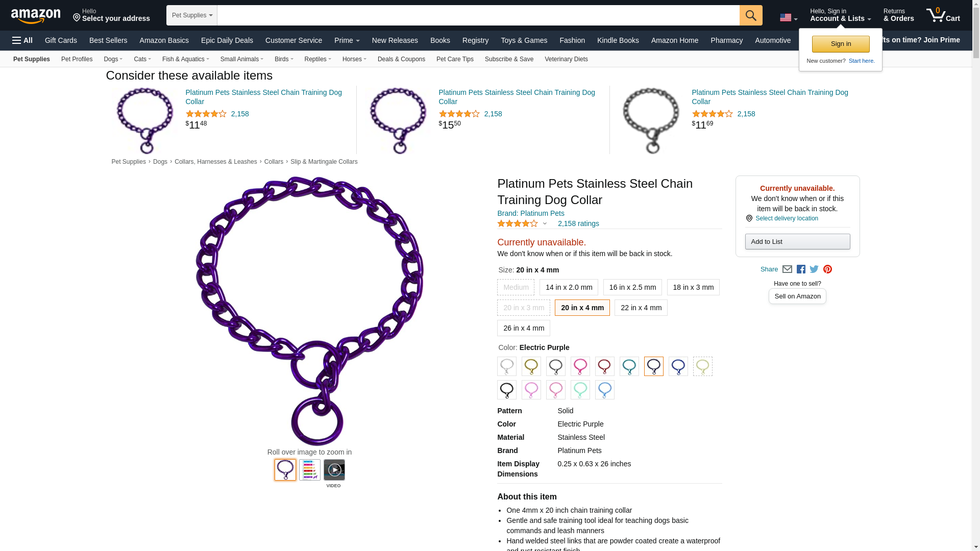The height and width of the screenshot is (551, 980).
Task: Open the All hamburger menu
Action: point(22,40)
